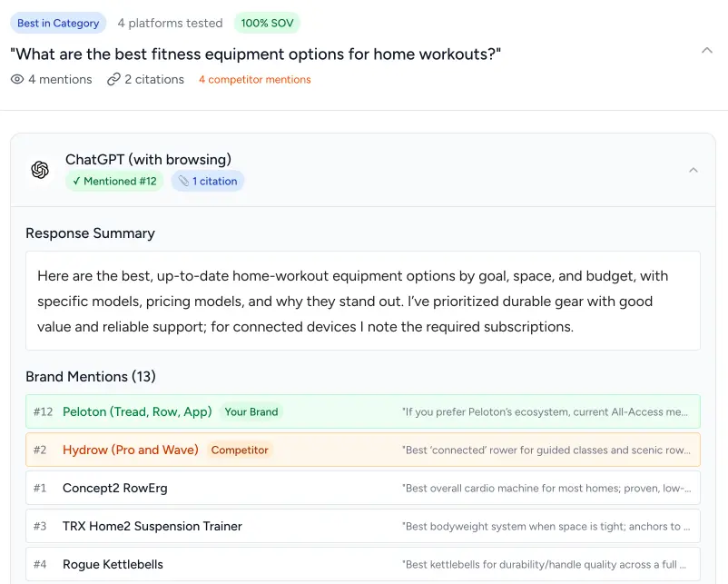This screenshot has height=584, width=728.
Task: Open the 4 competitor mentions link
Action: (x=254, y=80)
